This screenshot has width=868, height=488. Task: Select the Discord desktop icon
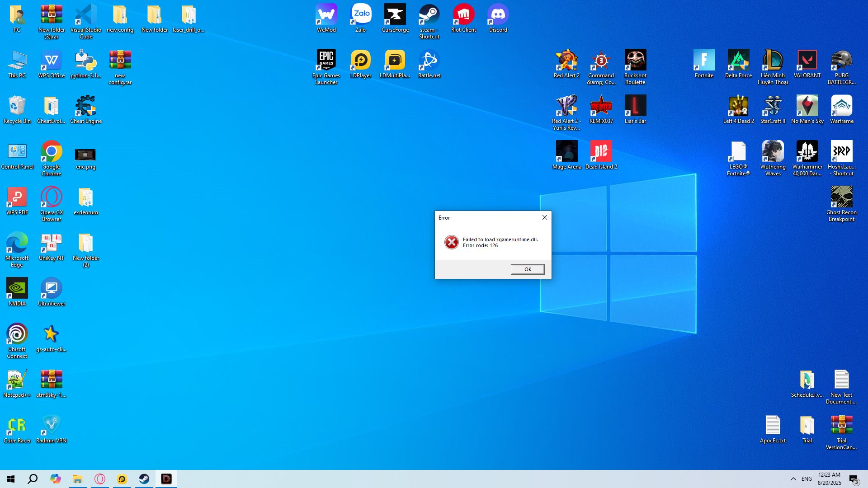pos(498,15)
